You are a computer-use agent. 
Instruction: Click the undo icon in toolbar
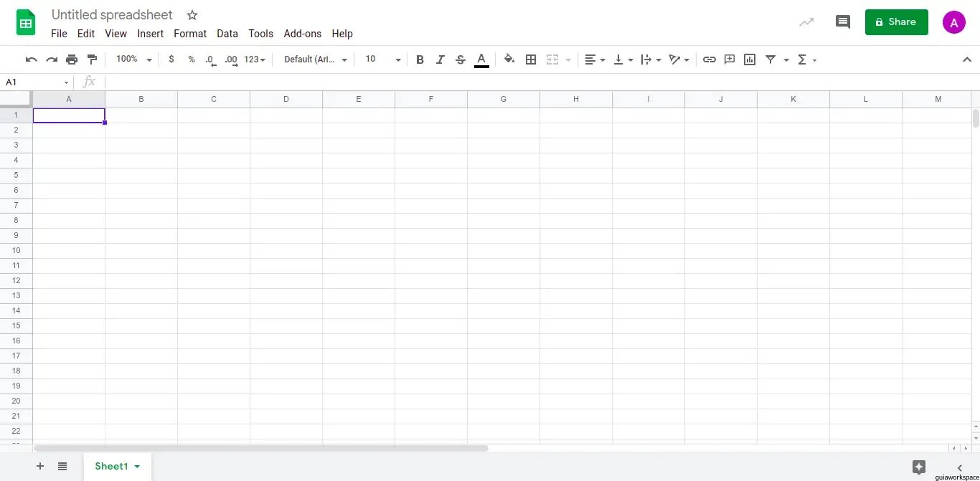click(31, 59)
